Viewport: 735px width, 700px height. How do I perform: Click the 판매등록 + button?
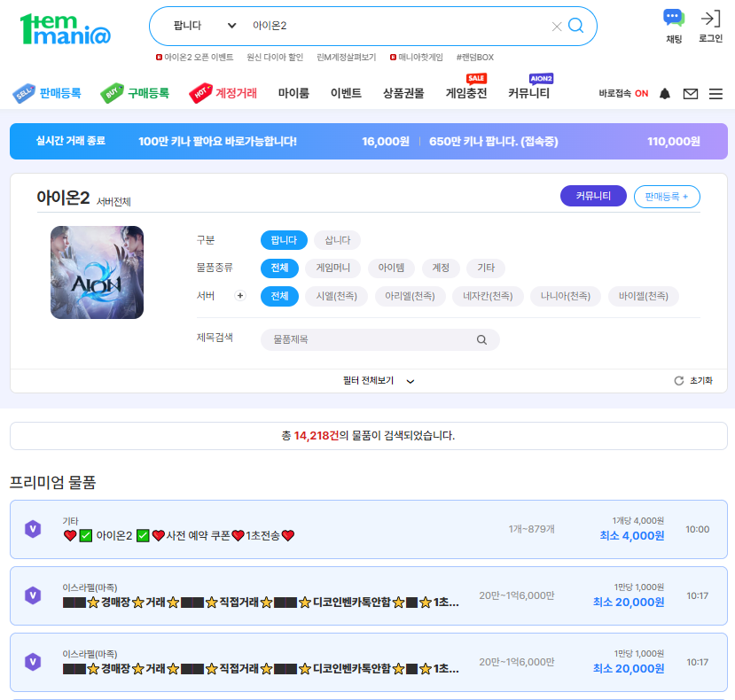[x=667, y=197]
